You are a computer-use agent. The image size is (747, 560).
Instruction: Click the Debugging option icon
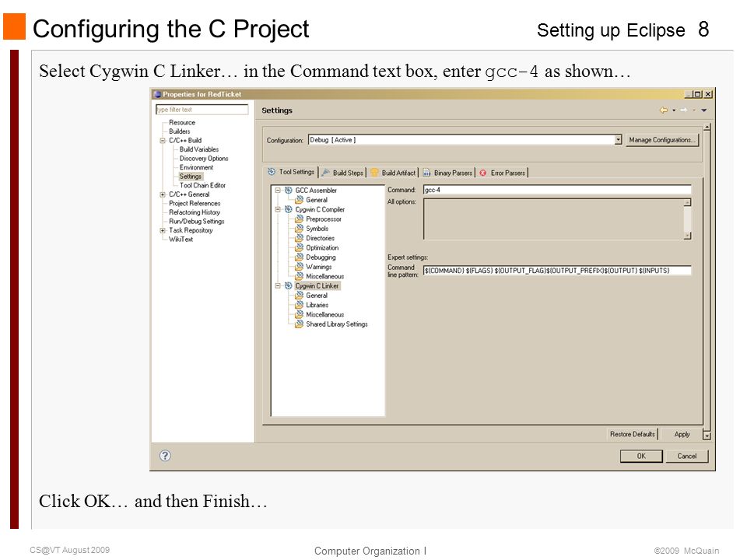tap(299, 257)
